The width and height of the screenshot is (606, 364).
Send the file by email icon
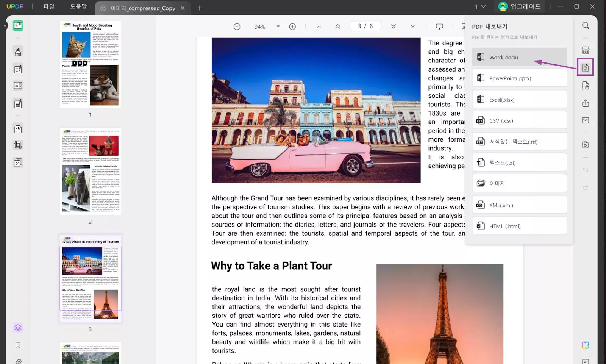click(x=585, y=120)
